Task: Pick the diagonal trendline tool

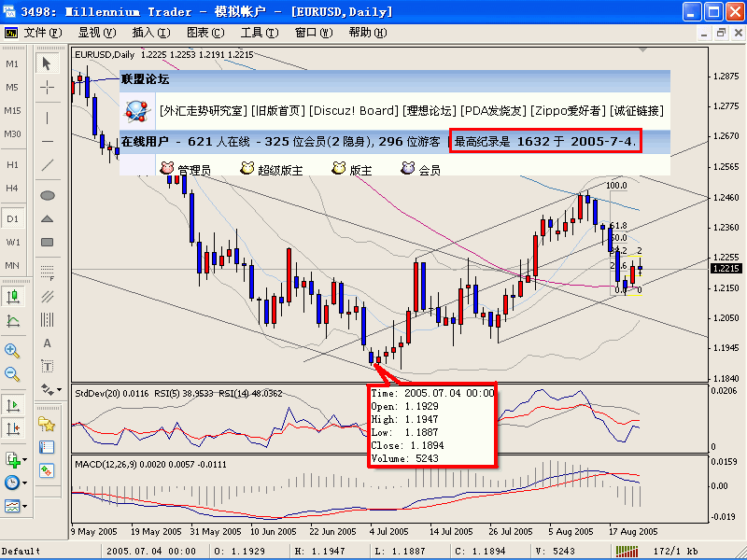Action: point(48,165)
